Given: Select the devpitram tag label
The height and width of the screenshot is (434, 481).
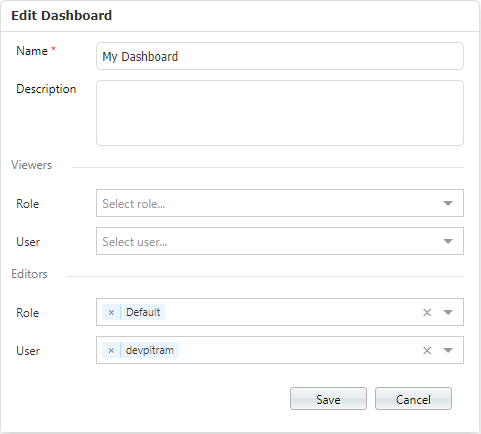Looking at the screenshot, I should (150, 350).
